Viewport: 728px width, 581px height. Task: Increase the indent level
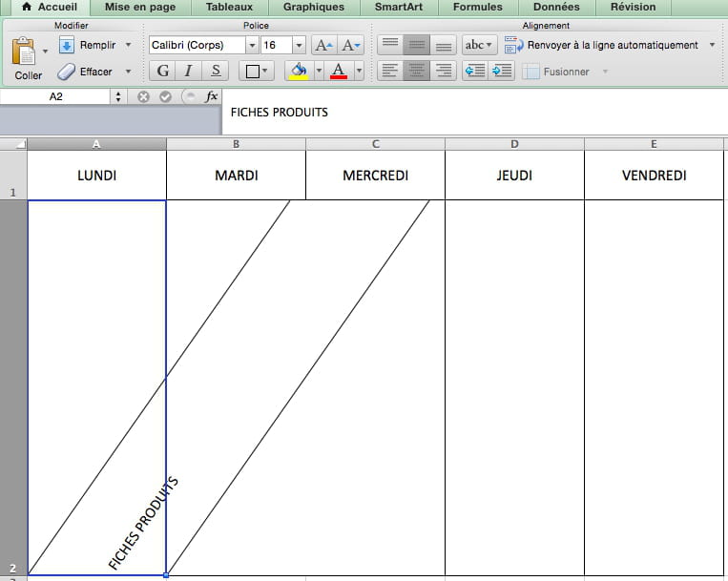(x=502, y=71)
